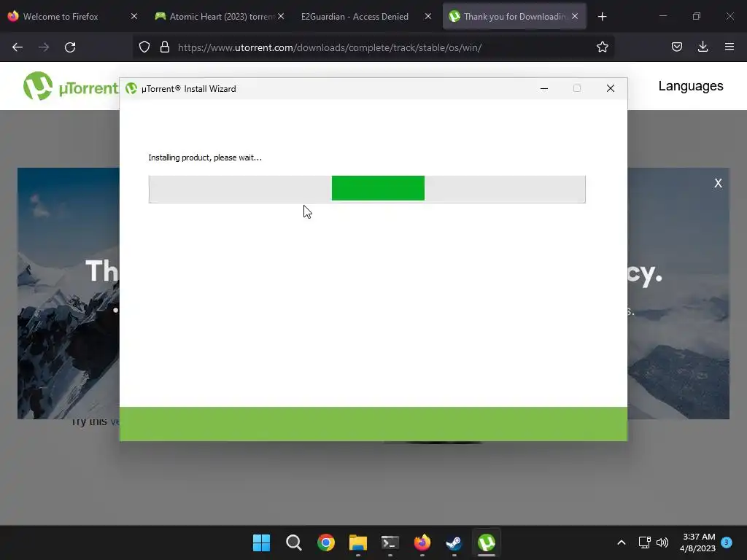Screen dimensions: 747x560
Task: Open the Save to Pocket icon
Action: [676, 47]
